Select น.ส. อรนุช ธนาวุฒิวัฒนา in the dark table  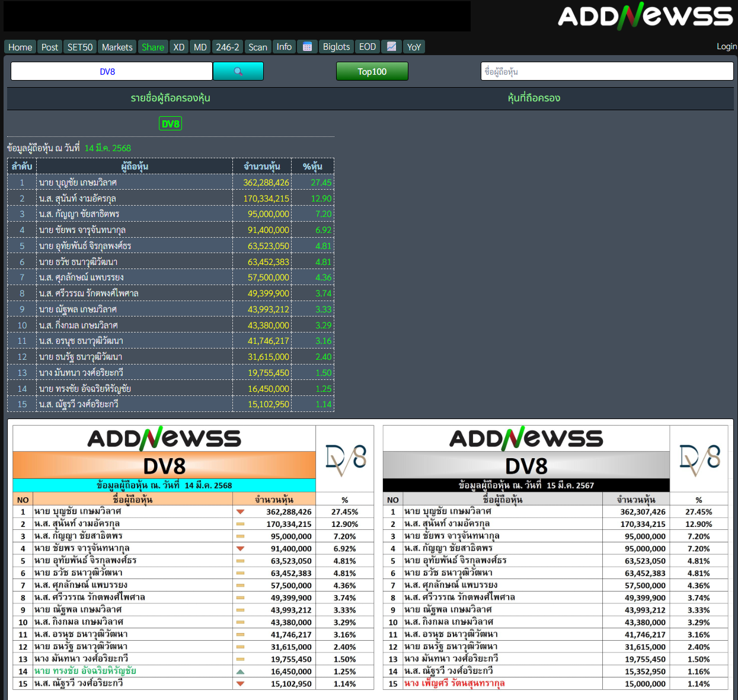tap(81, 341)
